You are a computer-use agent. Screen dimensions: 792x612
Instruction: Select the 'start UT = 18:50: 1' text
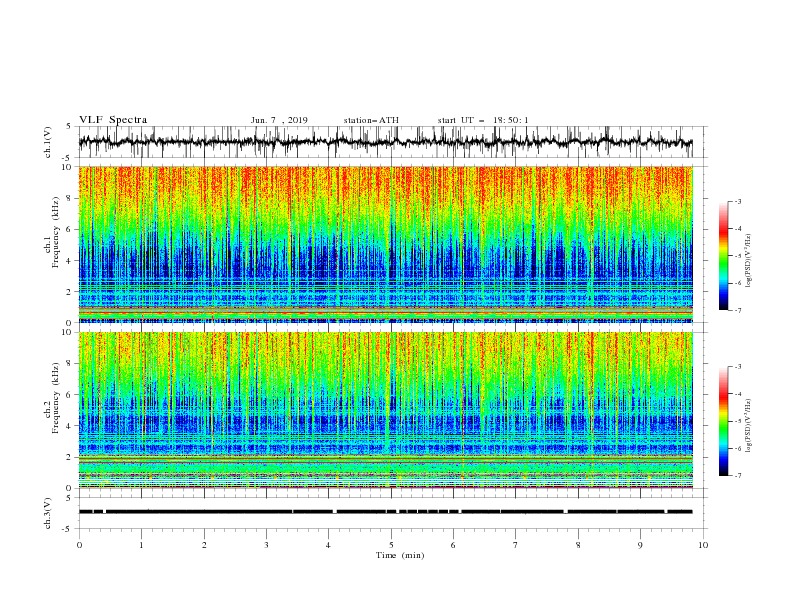483,120
